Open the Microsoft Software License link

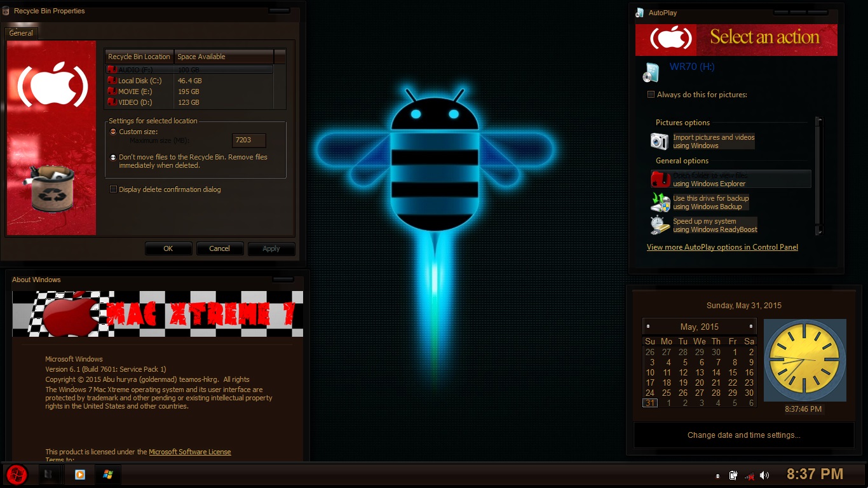pos(190,452)
